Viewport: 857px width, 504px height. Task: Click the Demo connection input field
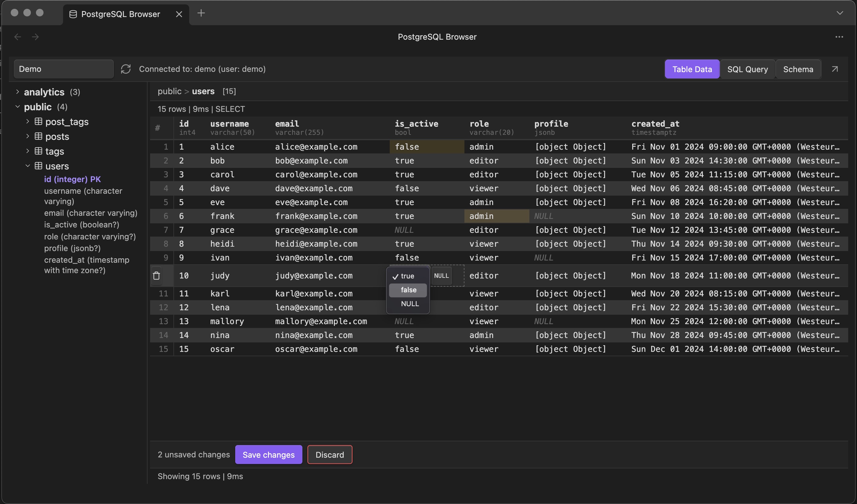(x=64, y=69)
